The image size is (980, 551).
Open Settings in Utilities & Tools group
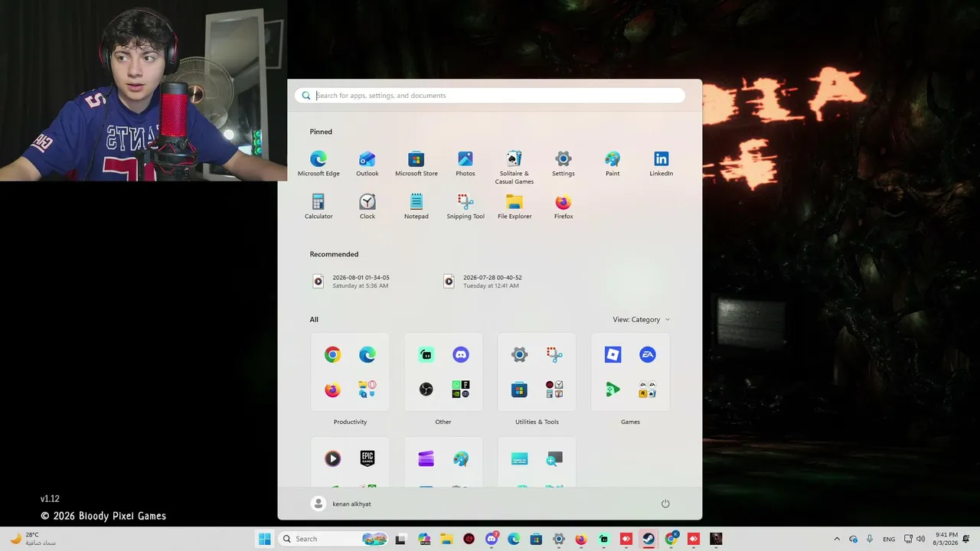point(519,354)
